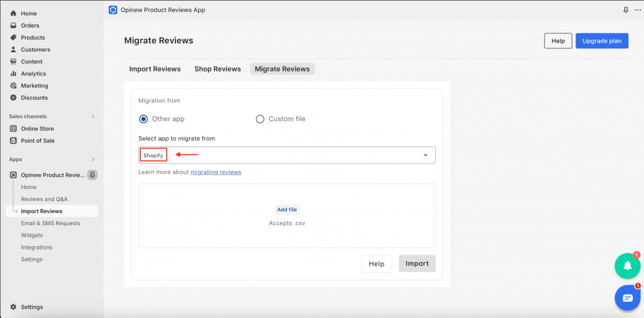Click the Marketing sidebar label
Screen dimensions: 644x318
click(x=35, y=85)
